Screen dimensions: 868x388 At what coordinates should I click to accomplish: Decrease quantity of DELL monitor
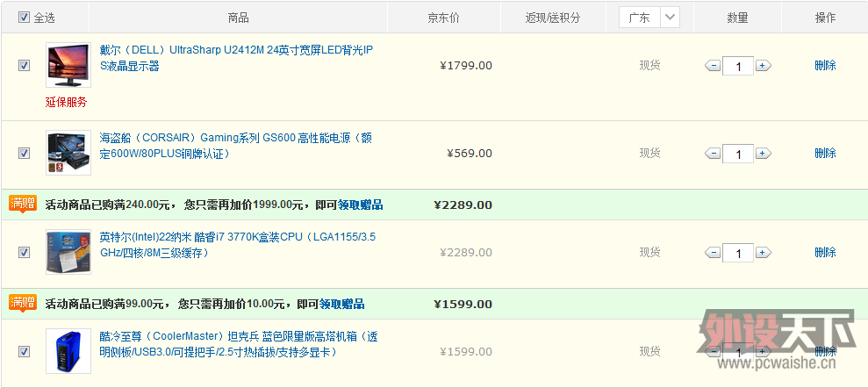pos(713,66)
